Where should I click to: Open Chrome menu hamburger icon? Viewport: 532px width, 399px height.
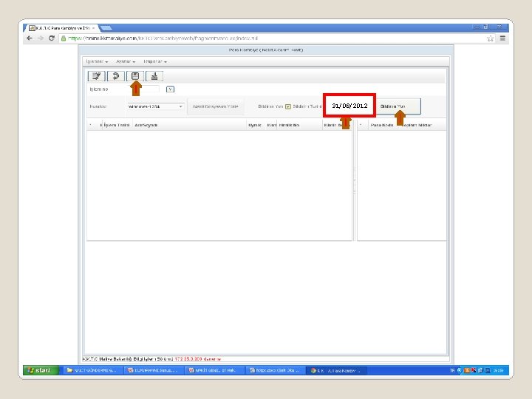[x=502, y=38]
